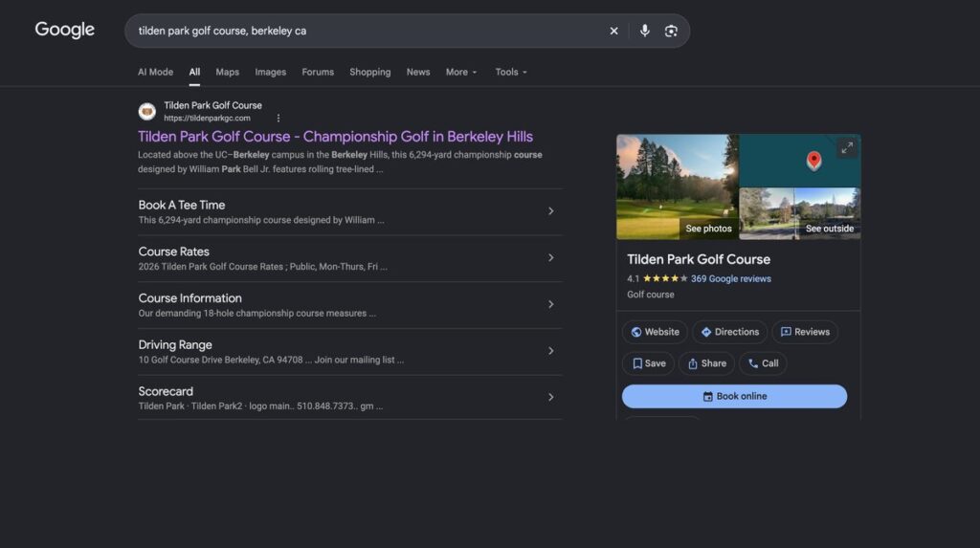Open the Driving Range sitelink

[175, 344]
